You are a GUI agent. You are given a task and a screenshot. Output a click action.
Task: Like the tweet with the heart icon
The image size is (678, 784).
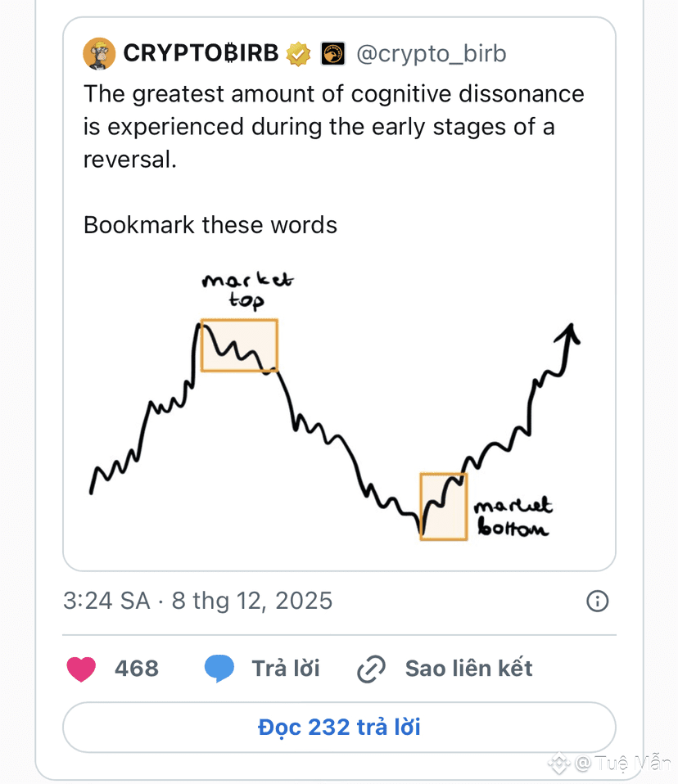point(81,669)
